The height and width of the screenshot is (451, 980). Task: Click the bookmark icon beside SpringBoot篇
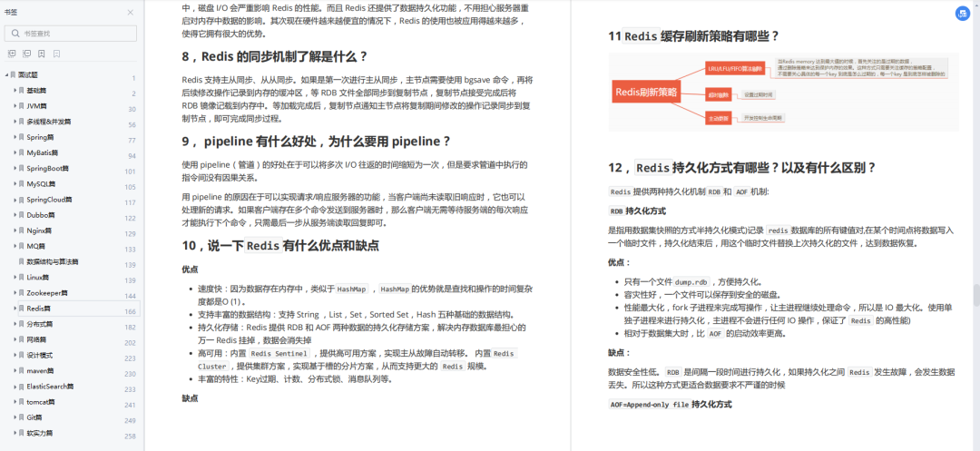click(22, 169)
